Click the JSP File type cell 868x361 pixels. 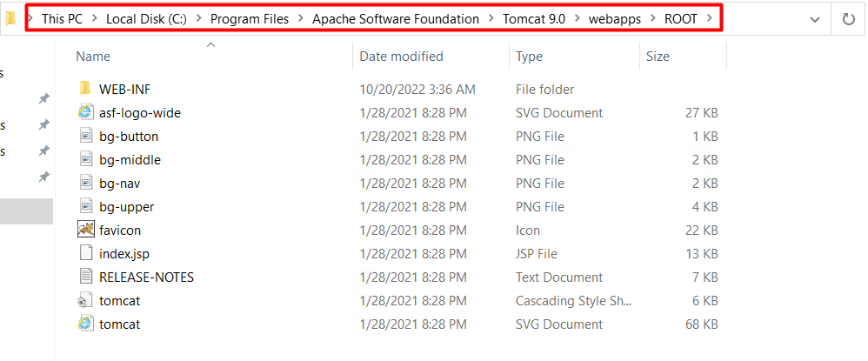pyautogui.click(x=537, y=254)
